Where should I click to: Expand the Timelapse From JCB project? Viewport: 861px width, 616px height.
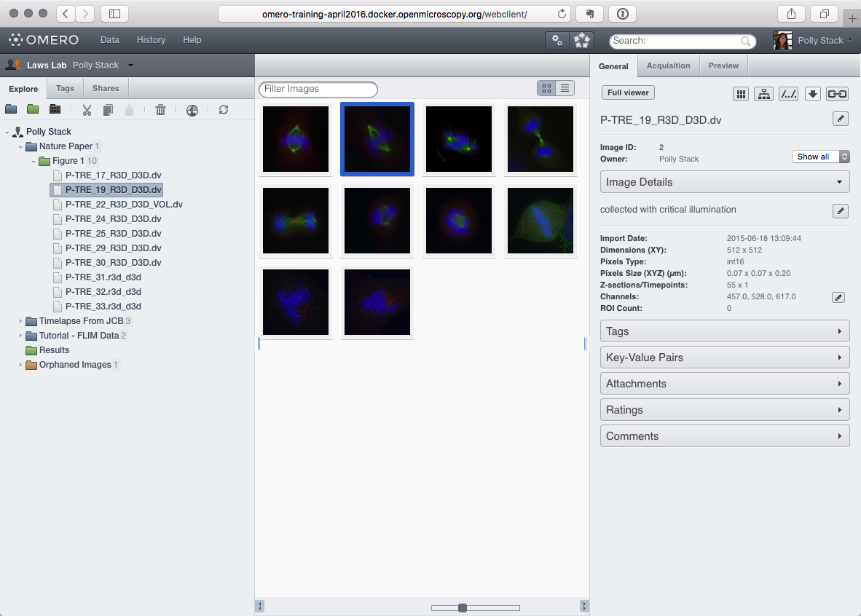20,320
